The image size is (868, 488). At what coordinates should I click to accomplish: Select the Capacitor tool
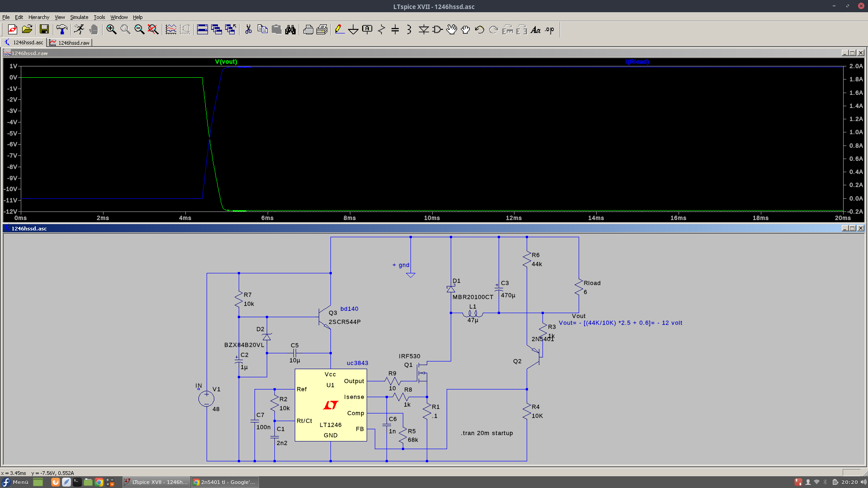[395, 29]
